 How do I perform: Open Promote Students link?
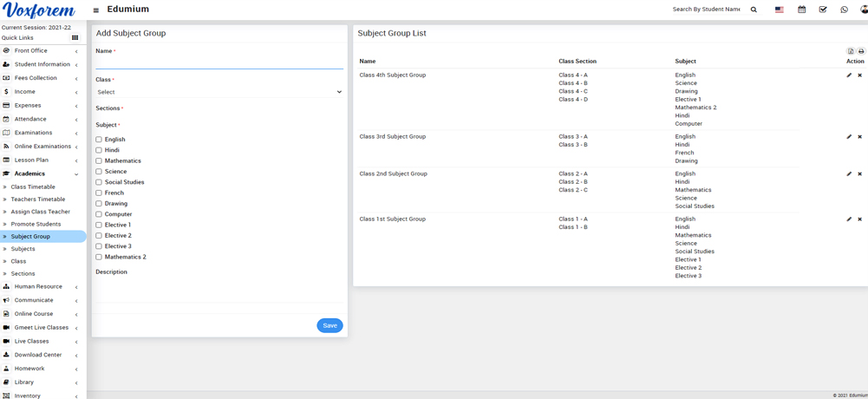click(36, 224)
